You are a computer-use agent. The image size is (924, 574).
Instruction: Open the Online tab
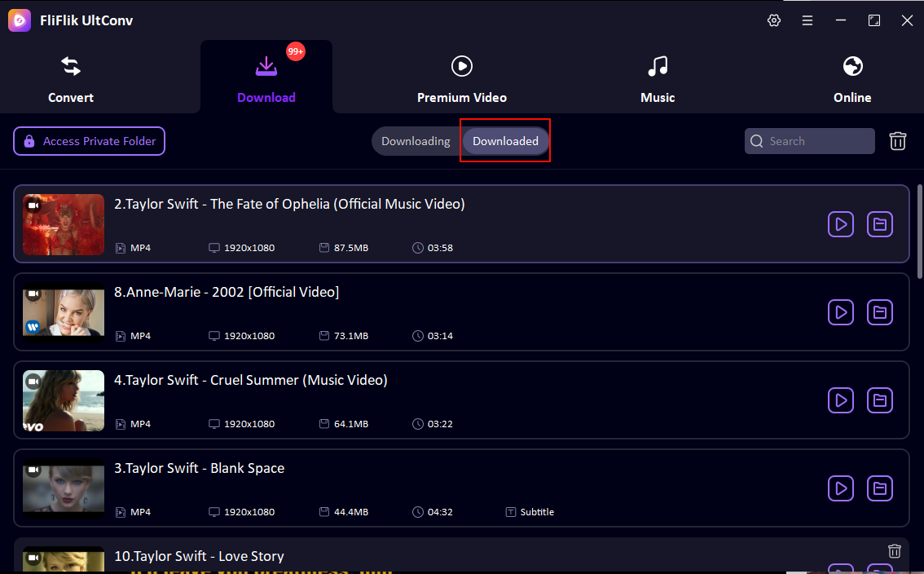pyautogui.click(x=852, y=80)
